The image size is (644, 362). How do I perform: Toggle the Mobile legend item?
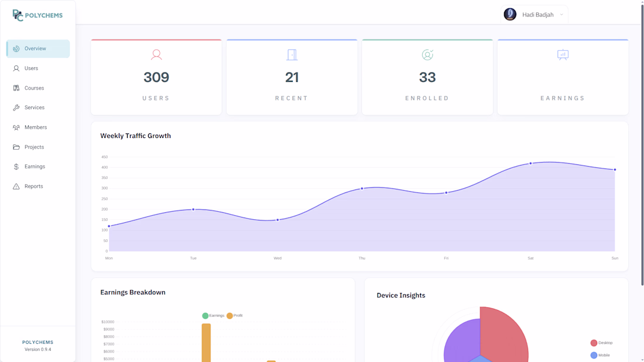point(600,355)
